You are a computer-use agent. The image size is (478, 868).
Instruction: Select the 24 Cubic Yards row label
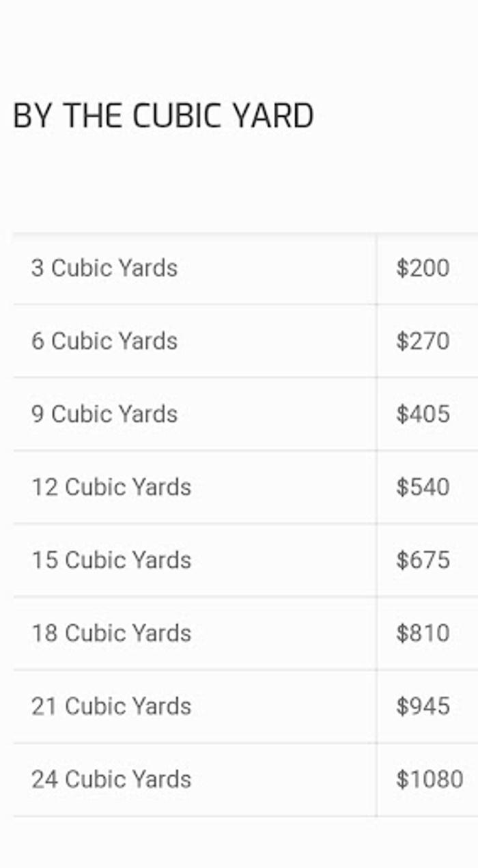[x=111, y=779]
